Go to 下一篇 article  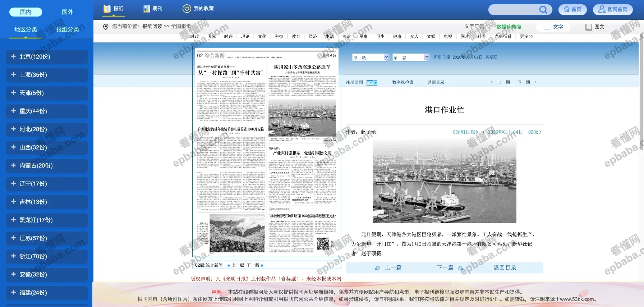(x=445, y=268)
